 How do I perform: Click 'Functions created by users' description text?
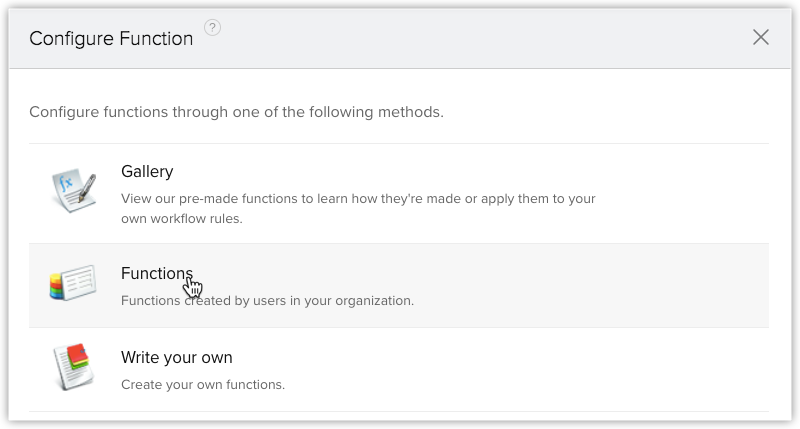pyautogui.click(x=267, y=300)
